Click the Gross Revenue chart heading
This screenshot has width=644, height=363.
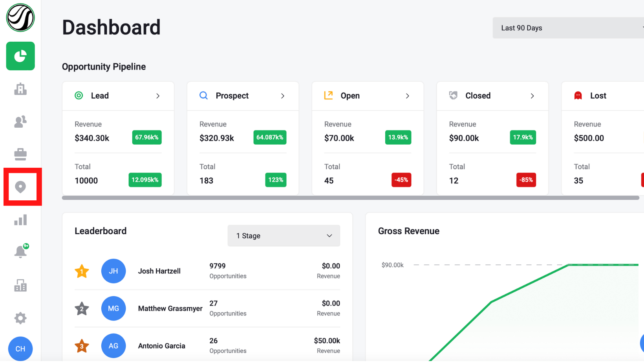(409, 231)
